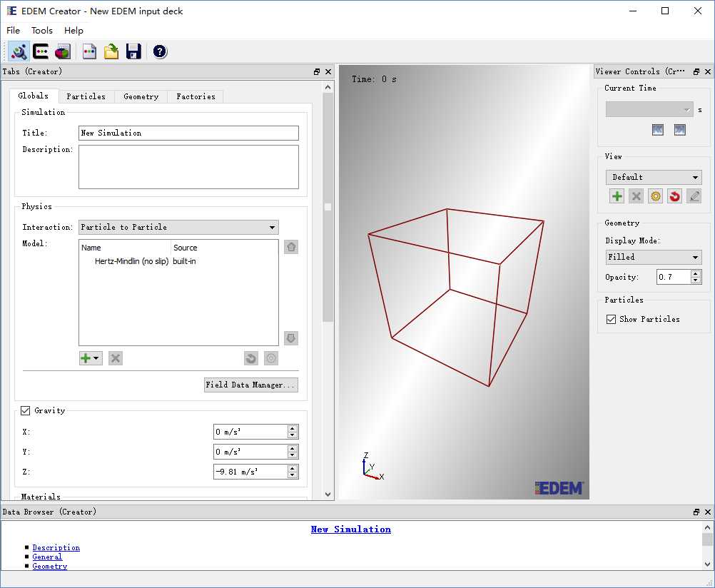Screen dimensions: 715x588
Task: Switch to the Analyst mode icon
Action: click(x=63, y=51)
